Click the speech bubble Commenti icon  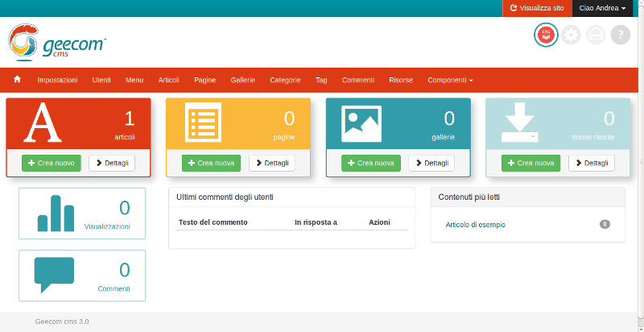click(54, 275)
